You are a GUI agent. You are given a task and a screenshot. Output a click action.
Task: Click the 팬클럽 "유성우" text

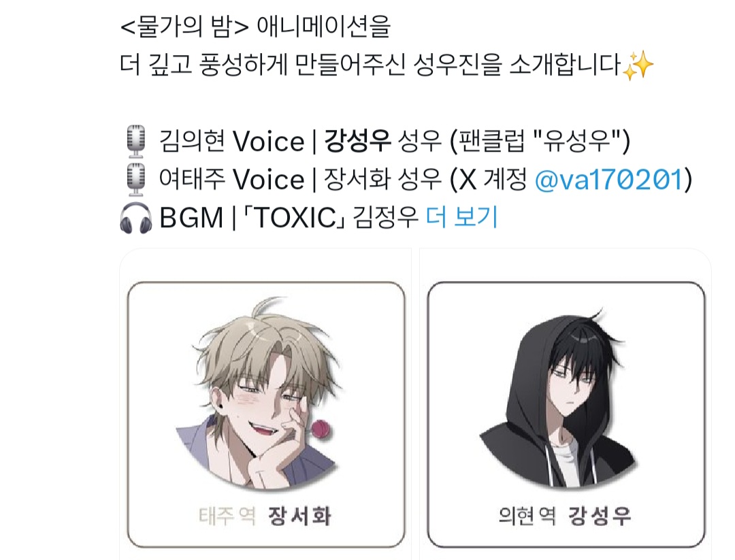tap(540, 141)
